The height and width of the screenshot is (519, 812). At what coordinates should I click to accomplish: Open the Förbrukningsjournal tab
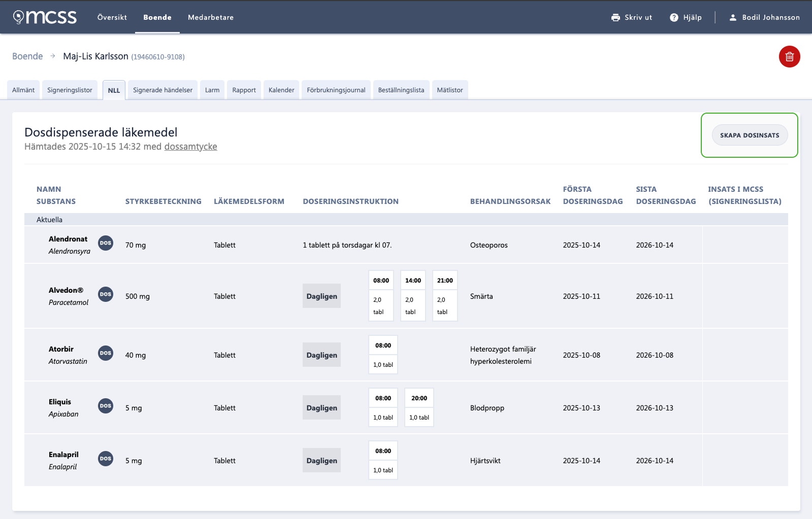click(x=336, y=90)
